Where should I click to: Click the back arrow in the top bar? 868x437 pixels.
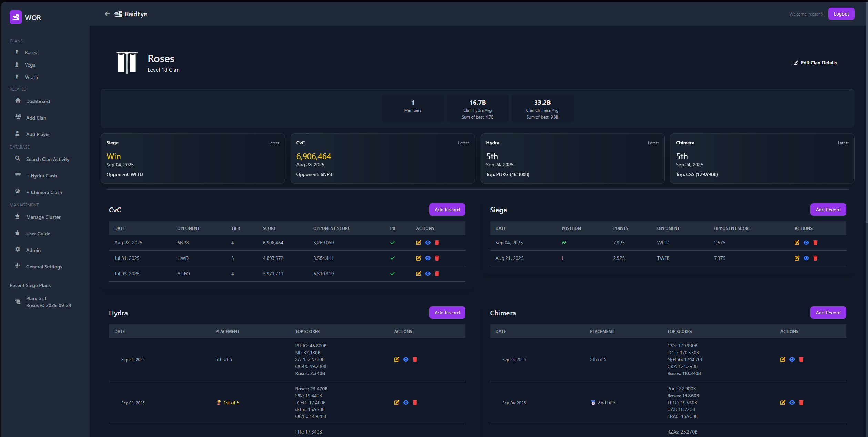coord(107,14)
